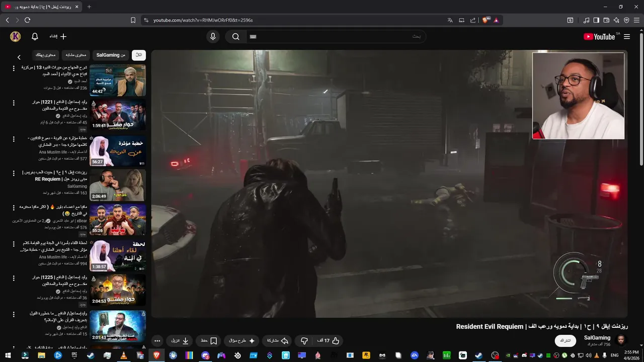
Task: Reload the page with refresh icon
Action: (27, 20)
